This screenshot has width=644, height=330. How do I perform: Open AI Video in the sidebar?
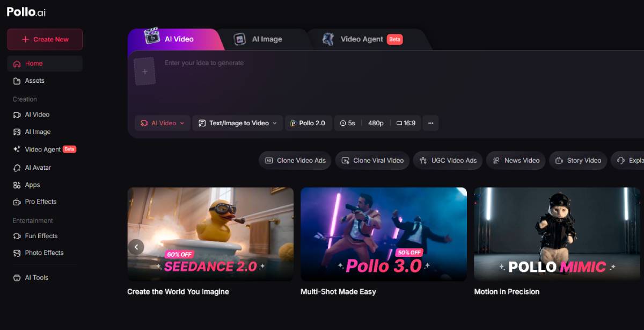[45, 114]
